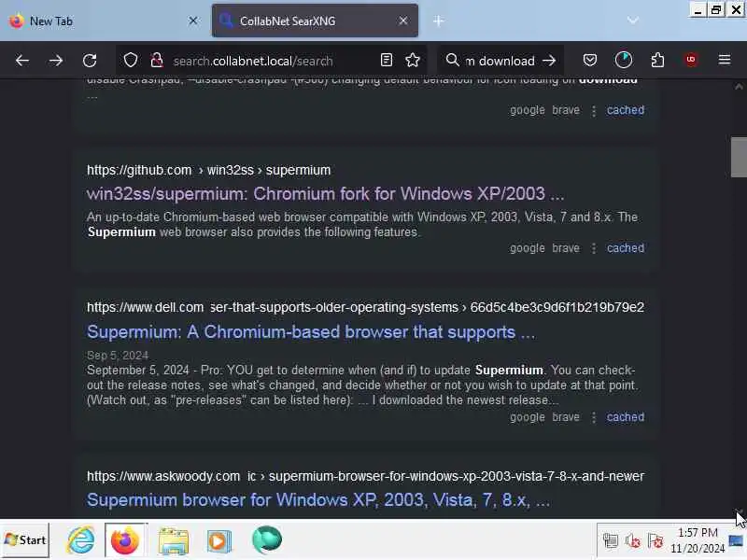Image resolution: width=747 pixels, height=560 pixels.
Task: Open the Pocket save icon
Action: click(590, 60)
